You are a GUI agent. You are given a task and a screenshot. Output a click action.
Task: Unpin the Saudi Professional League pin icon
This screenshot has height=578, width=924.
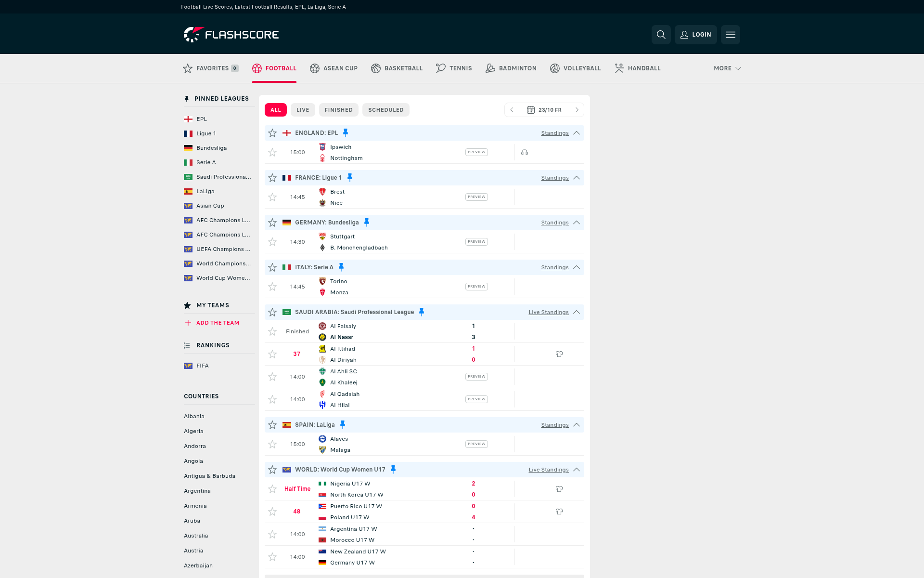422,312
